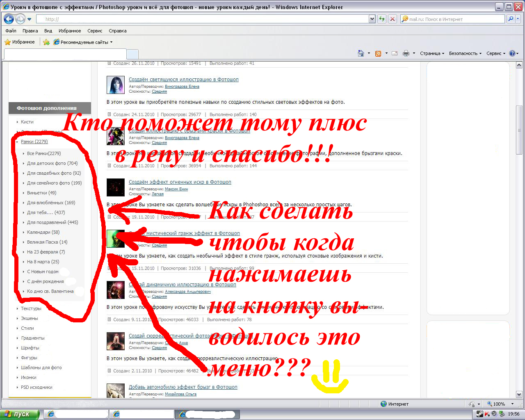Viewport: 525px width, 420px height.
Task: Open the Справка menu
Action: pos(117,31)
